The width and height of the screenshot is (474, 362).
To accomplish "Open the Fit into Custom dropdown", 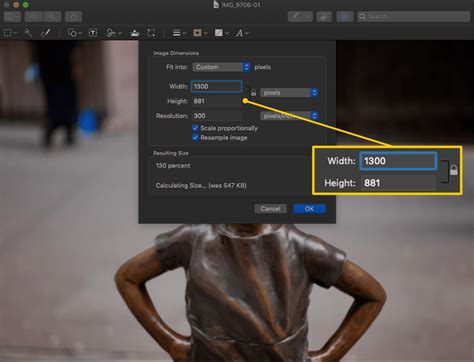I will click(x=221, y=67).
